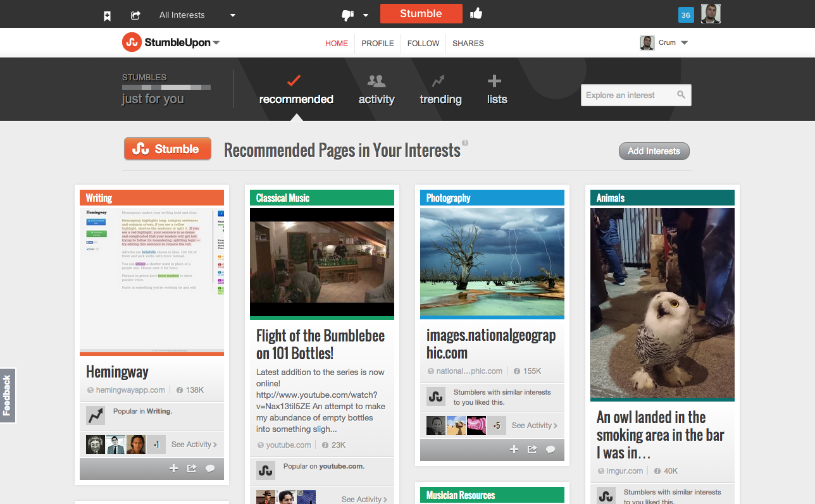Comment on Photography card bubble icon
The image size is (815, 504).
[x=551, y=450]
